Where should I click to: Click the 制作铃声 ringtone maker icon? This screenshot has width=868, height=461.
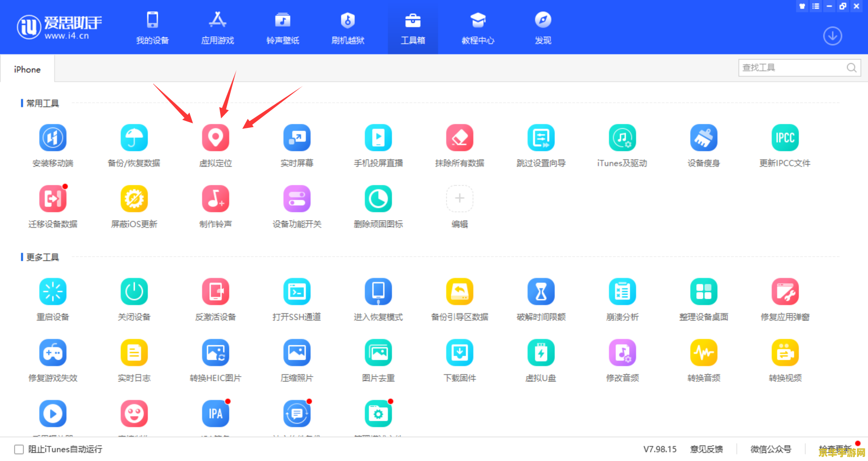(x=215, y=199)
